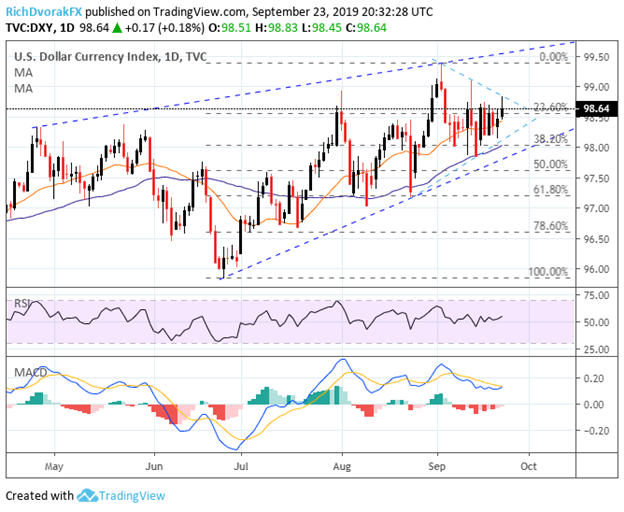This screenshot has width=624, height=512.
Task: Click the Sep label on time axis
Action: pos(437,466)
